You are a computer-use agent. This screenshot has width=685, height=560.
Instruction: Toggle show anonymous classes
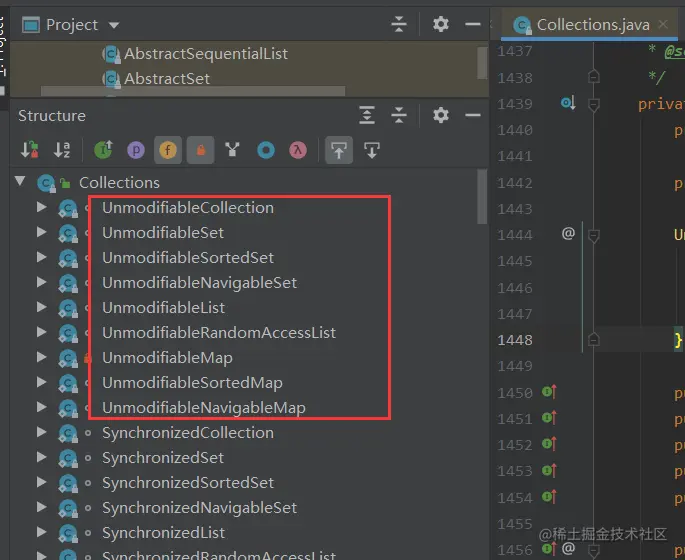266,150
